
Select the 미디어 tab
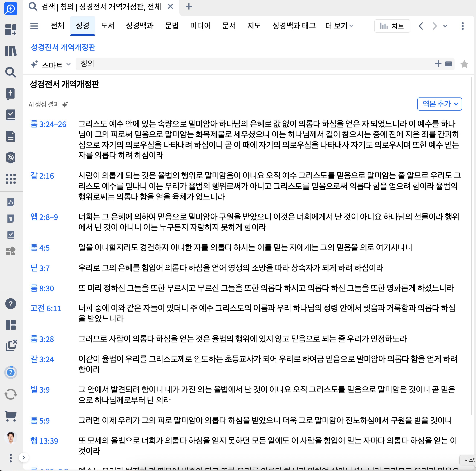coord(201,26)
